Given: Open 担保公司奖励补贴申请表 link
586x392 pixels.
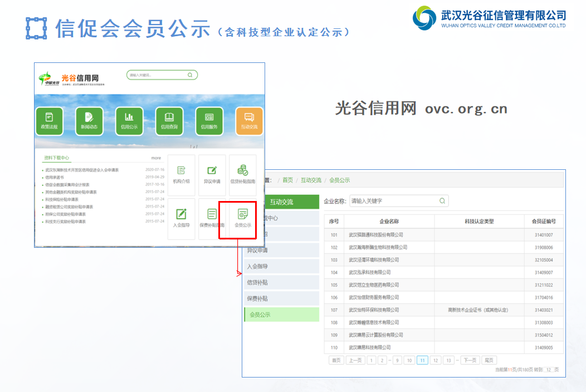Looking at the screenshot, I should pos(65,214).
